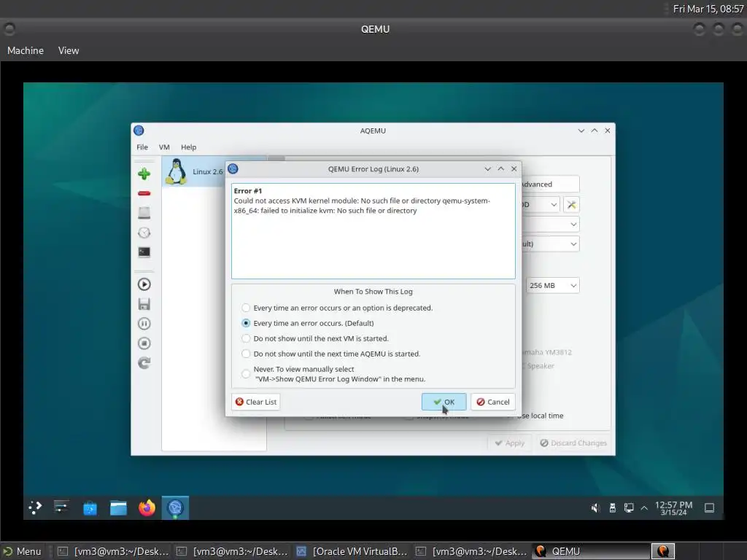Open the 256 MB memory dropdown
747x560 pixels.
tap(552, 285)
